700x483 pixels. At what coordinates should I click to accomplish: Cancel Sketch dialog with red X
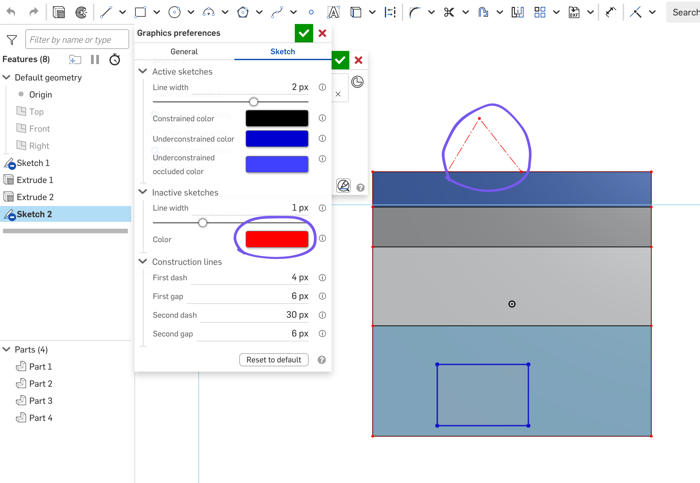click(x=358, y=60)
